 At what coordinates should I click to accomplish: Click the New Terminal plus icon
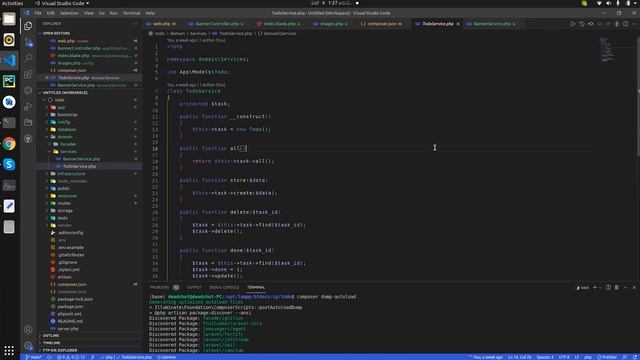tap(595, 287)
